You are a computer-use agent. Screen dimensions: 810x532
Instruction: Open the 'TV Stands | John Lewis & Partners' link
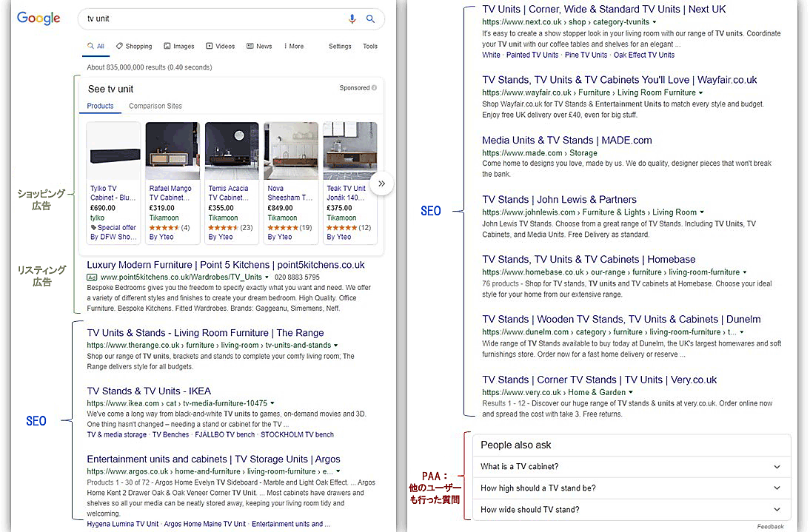[559, 200]
